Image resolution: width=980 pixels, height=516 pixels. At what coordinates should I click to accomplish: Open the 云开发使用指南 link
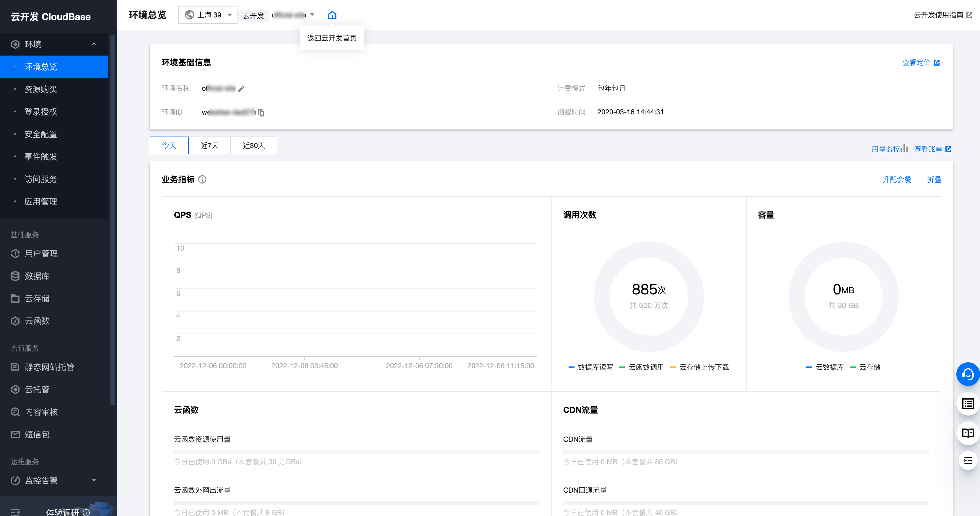[x=938, y=15]
